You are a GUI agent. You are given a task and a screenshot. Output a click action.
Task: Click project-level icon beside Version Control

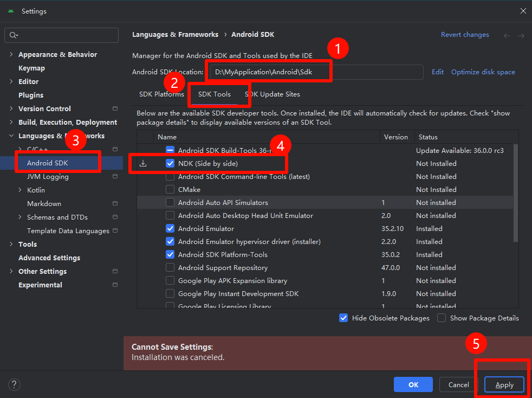point(115,108)
